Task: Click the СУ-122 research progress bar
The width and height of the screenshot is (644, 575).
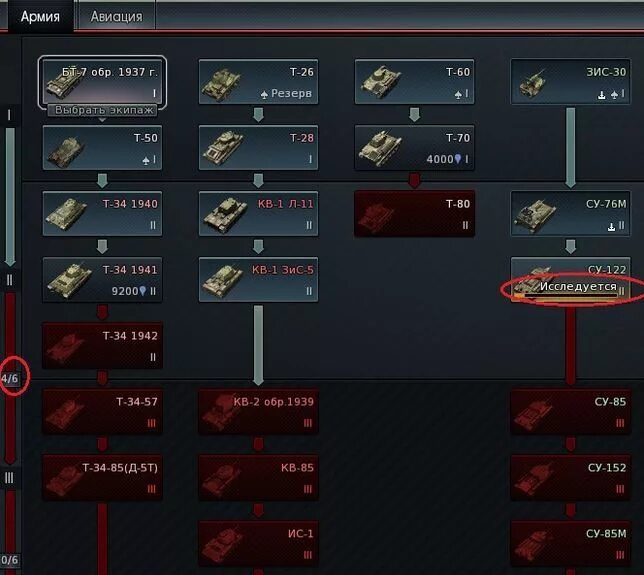Action: point(566,295)
